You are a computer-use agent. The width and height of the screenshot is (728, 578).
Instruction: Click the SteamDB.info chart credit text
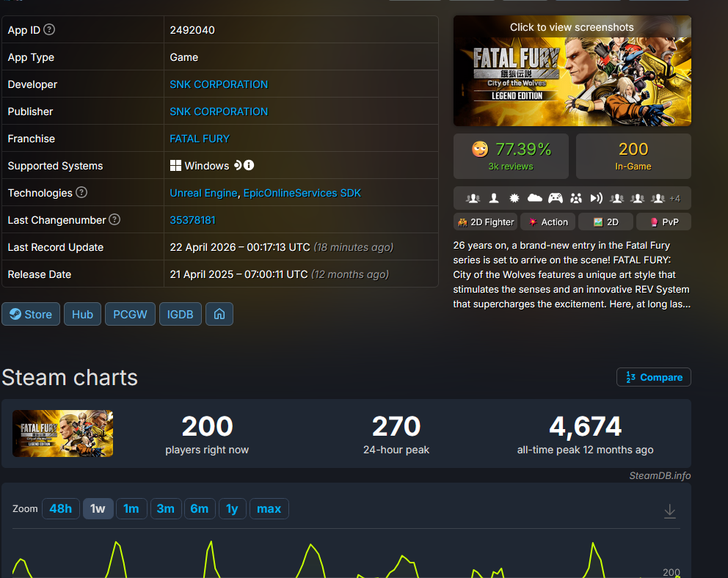click(x=660, y=475)
